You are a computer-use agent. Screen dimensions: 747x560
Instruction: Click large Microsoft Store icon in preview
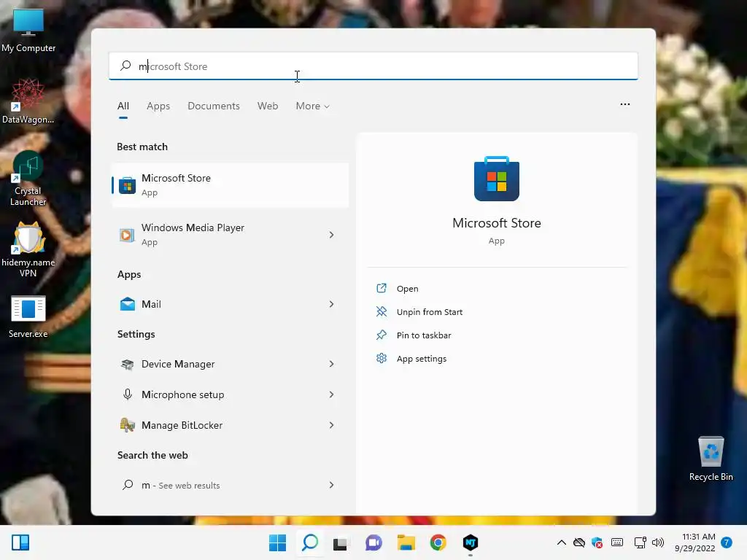pos(496,179)
